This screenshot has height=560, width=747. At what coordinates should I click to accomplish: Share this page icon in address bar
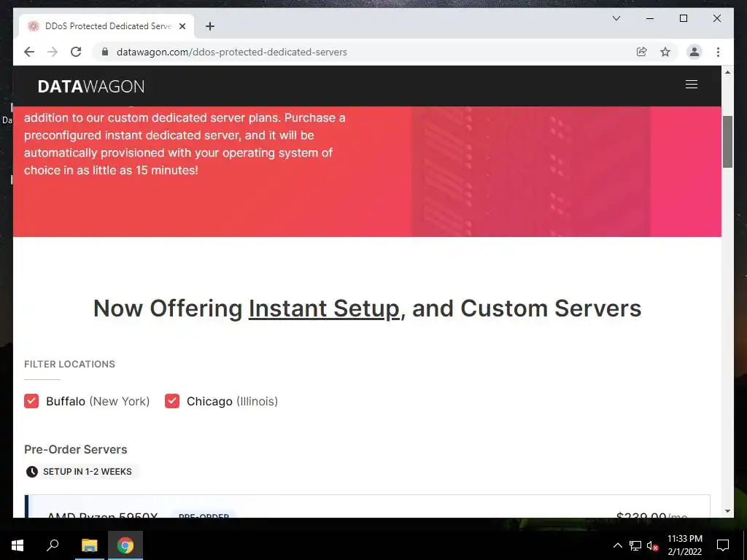pos(642,52)
